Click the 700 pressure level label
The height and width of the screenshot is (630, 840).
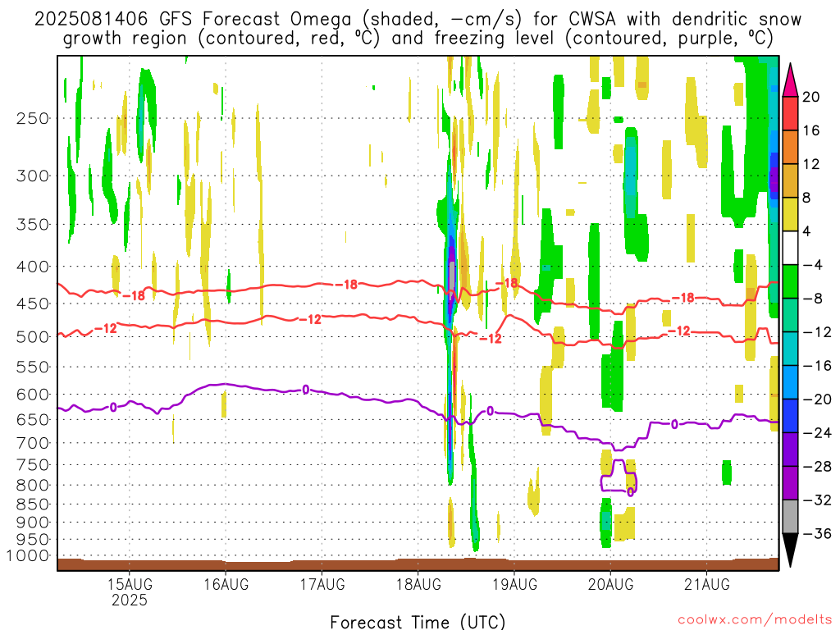(x=33, y=443)
